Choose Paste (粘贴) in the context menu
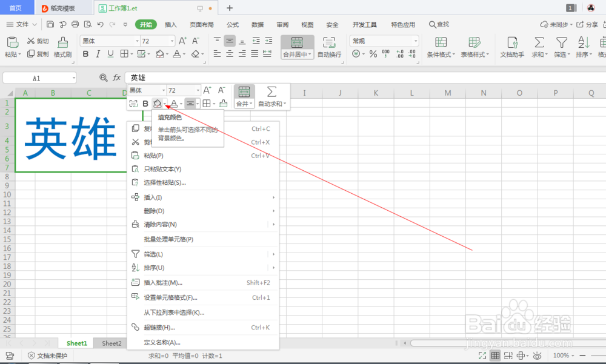 203,155
